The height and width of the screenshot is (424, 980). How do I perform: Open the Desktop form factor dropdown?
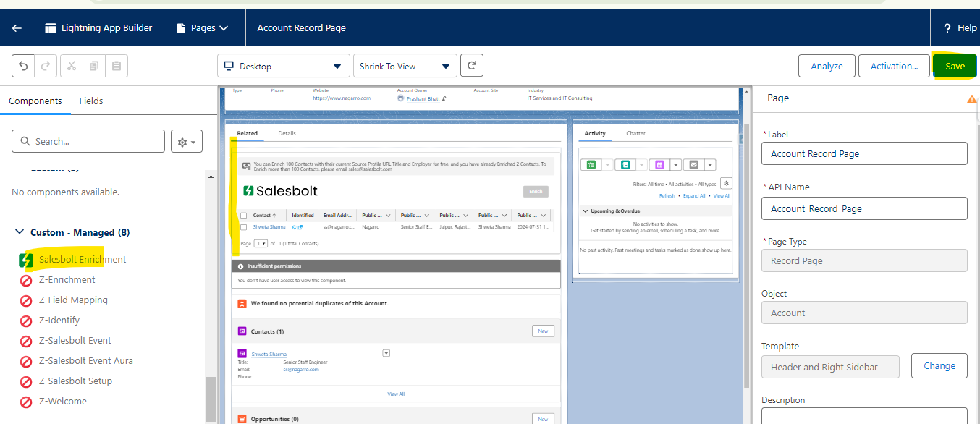tap(283, 66)
